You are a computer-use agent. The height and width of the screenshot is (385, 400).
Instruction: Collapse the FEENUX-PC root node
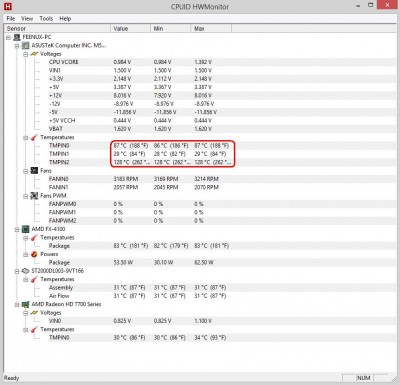pos(8,37)
